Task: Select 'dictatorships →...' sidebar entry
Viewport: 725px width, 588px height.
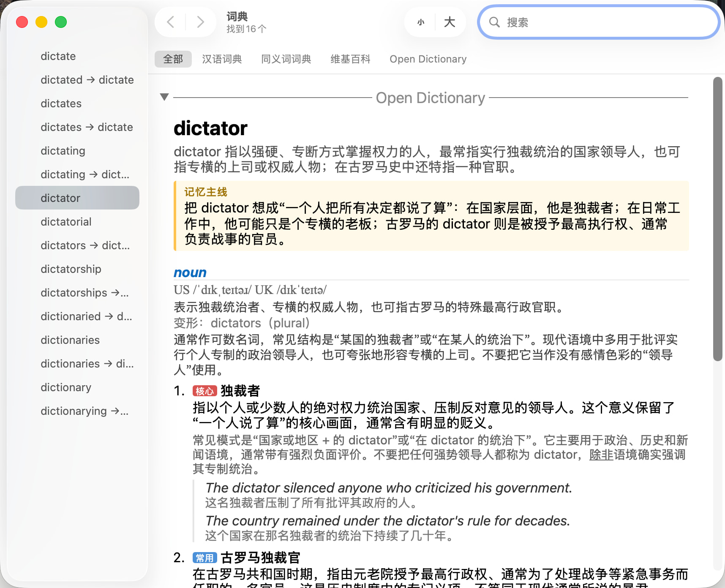Action: (x=77, y=293)
